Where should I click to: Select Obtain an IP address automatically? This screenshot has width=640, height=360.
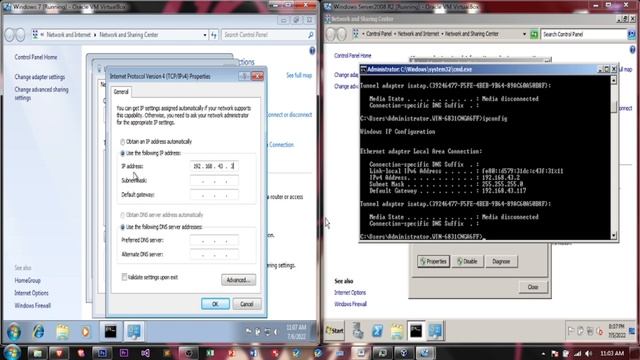click(122, 142)
